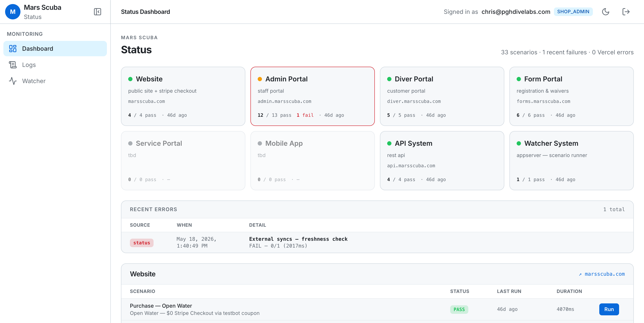644x323 pixels.
Task: Click the '33 scenarios' summary text
Action: [x=519, y=52]
